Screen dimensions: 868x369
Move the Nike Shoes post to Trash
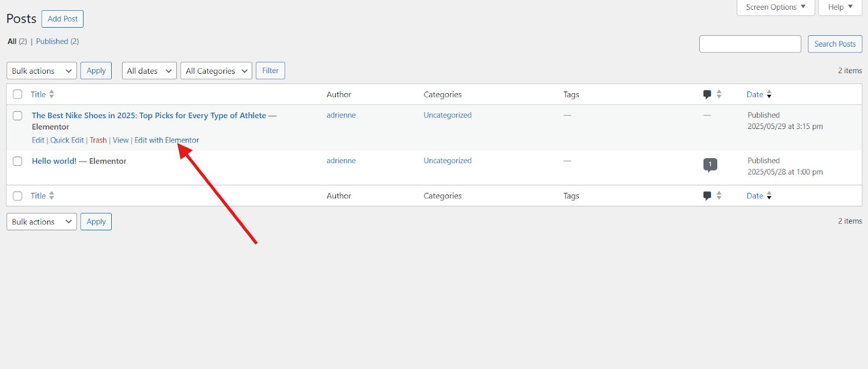click(98, 140)
